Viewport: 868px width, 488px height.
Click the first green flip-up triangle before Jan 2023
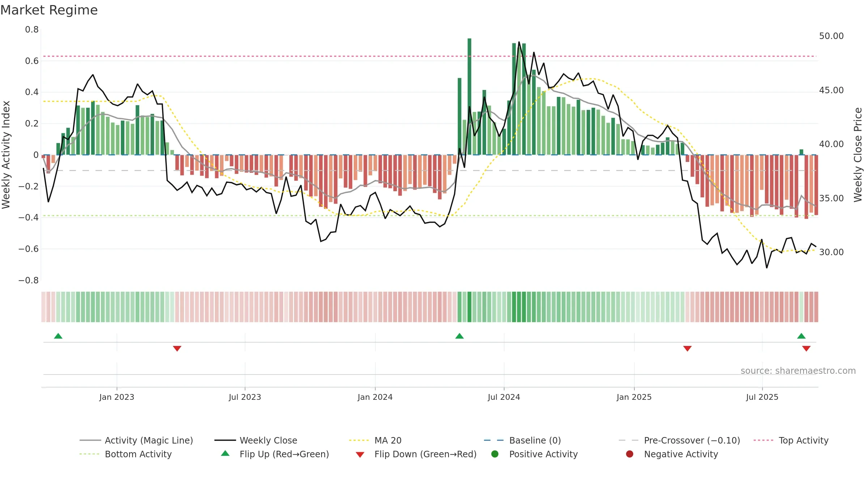click(58, 336)
